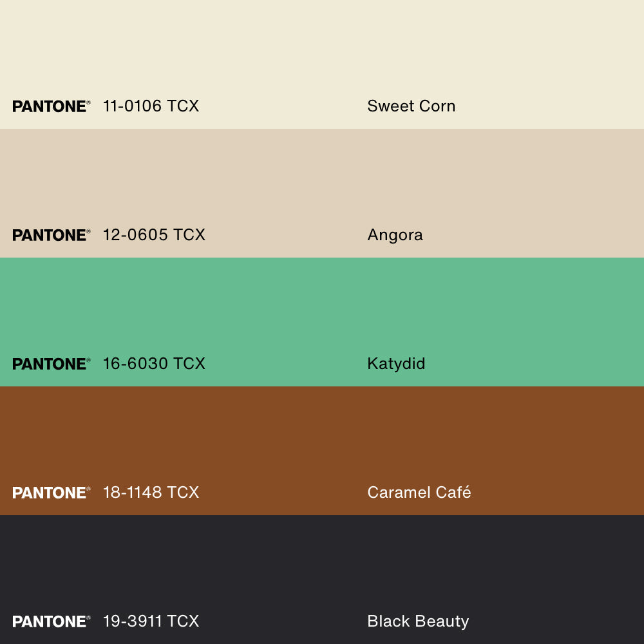Select the Black Beauty color swatch
644x644 pixels.
tap(322, 580)
